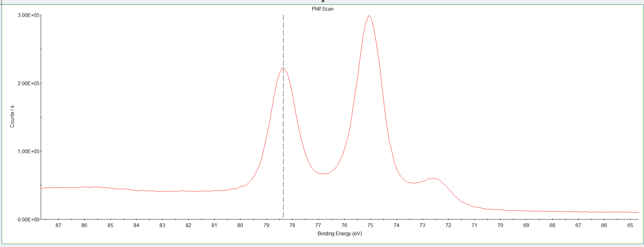Image resolution: width=644 pixels, height=247 pixels.
Task: Click the peak apex near 78.3 eV
Action: pyautogui.click(x=283, y=68)
